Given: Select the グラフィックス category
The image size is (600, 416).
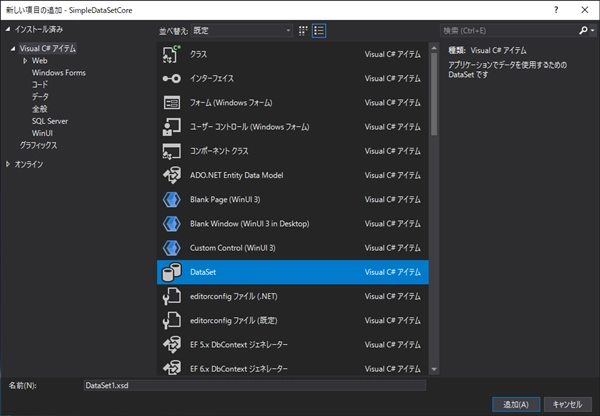Looking at the screenshot, I should (x=38, y=145).
